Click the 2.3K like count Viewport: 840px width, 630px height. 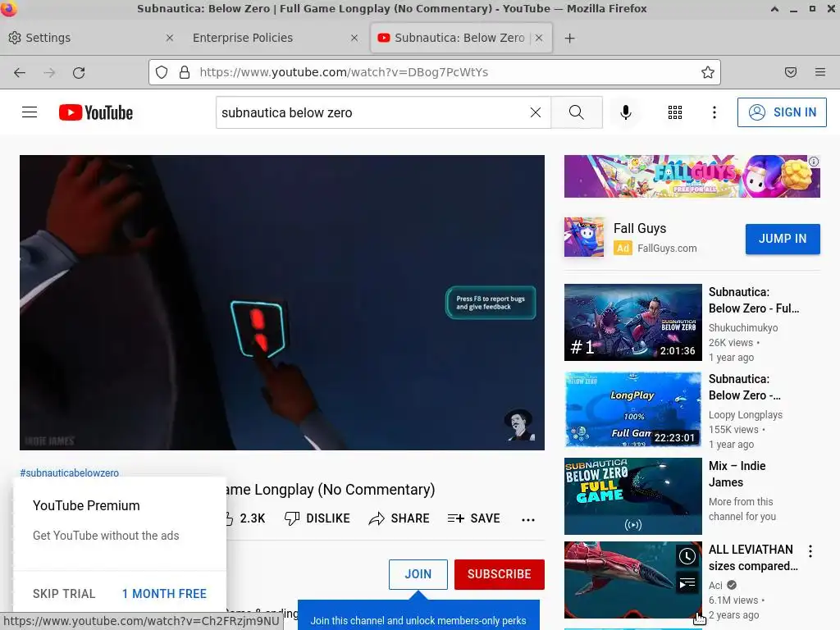[x=253, y=518]
